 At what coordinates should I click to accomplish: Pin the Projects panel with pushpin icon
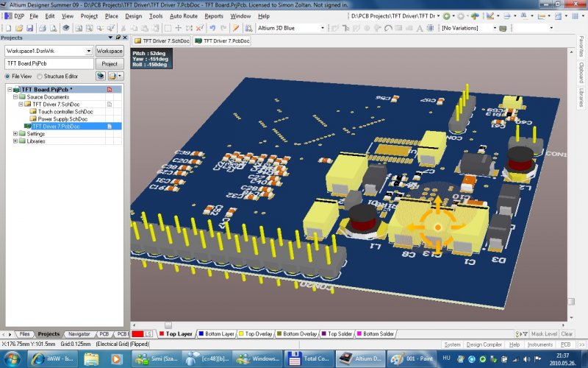coord(118,38)
